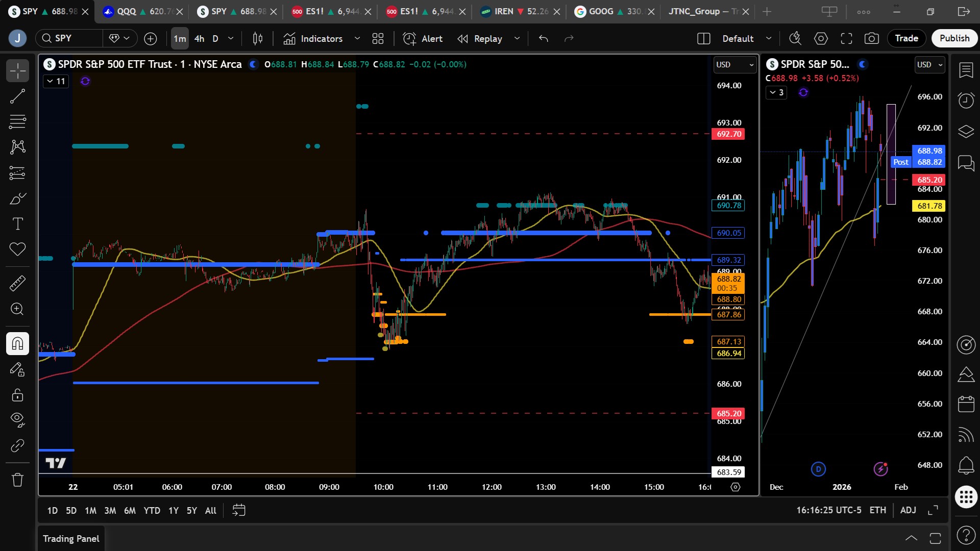
Task: Toggle lock all drawing tools
Action: tap(17, 395)
